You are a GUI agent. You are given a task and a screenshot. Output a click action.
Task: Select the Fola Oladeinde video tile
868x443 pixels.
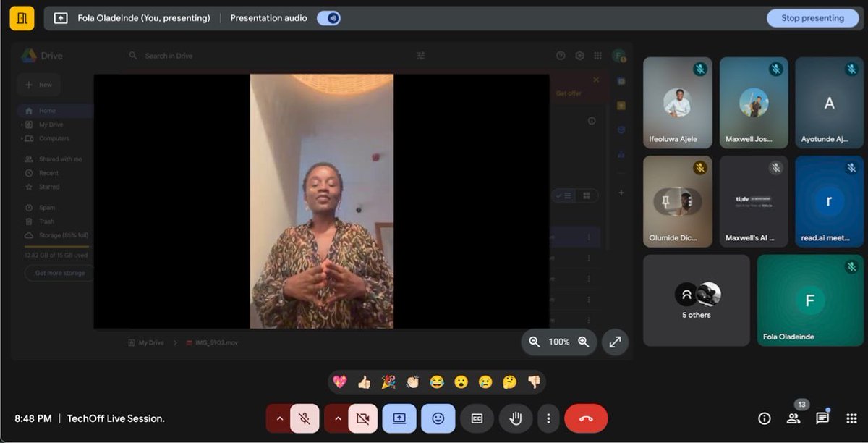(x=809, y=300)
